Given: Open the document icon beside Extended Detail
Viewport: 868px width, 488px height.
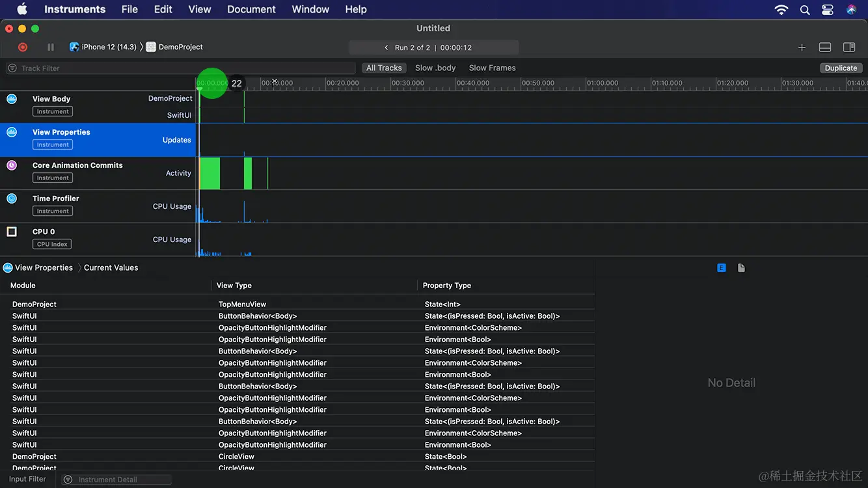Looking at the screenshot, I should coord(741,268).
